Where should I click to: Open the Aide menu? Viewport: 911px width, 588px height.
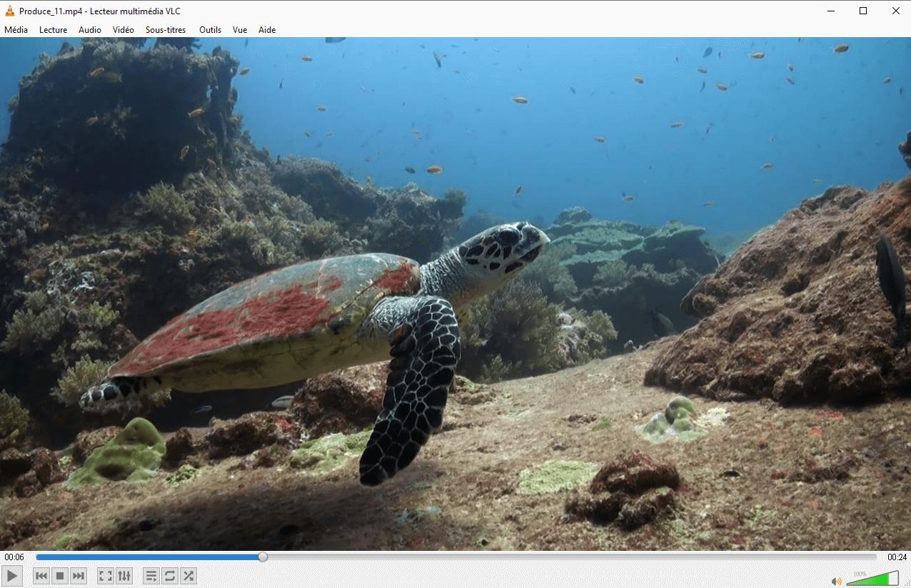(x=267, y=30)
